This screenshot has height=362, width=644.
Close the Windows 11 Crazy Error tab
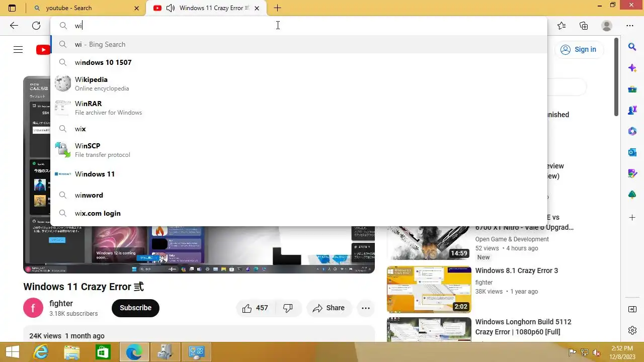coord(258,8)
